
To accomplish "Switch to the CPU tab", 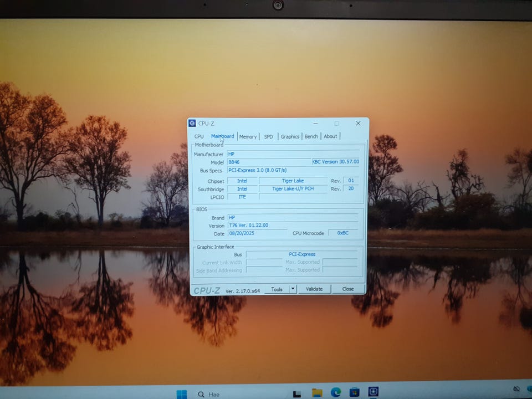I will (199, 136).
